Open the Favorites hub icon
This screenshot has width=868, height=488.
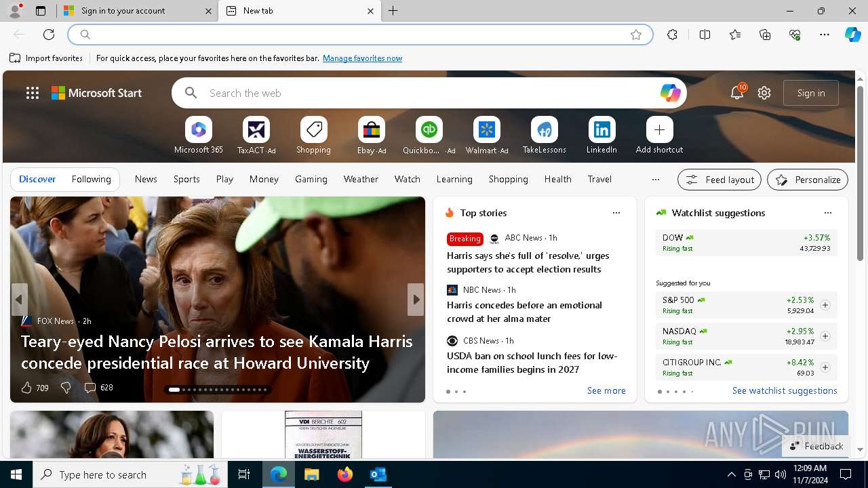(x=735, y=35)
